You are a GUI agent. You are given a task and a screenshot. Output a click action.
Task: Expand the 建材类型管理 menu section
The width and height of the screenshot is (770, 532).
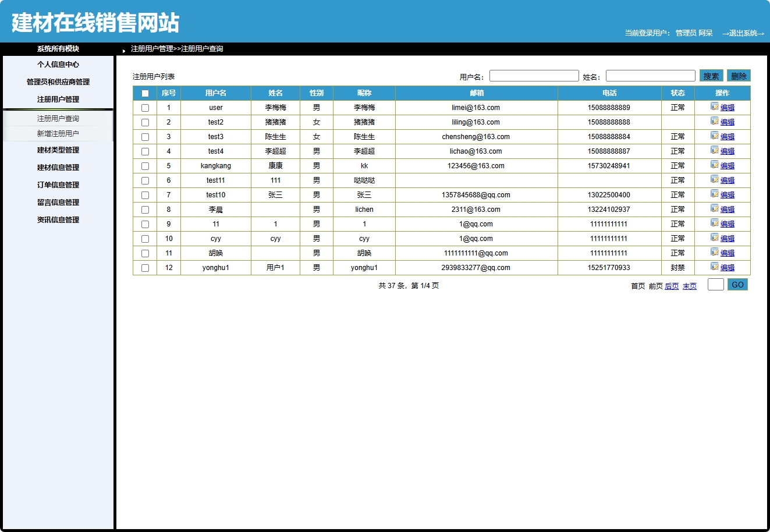pos(57,150)
